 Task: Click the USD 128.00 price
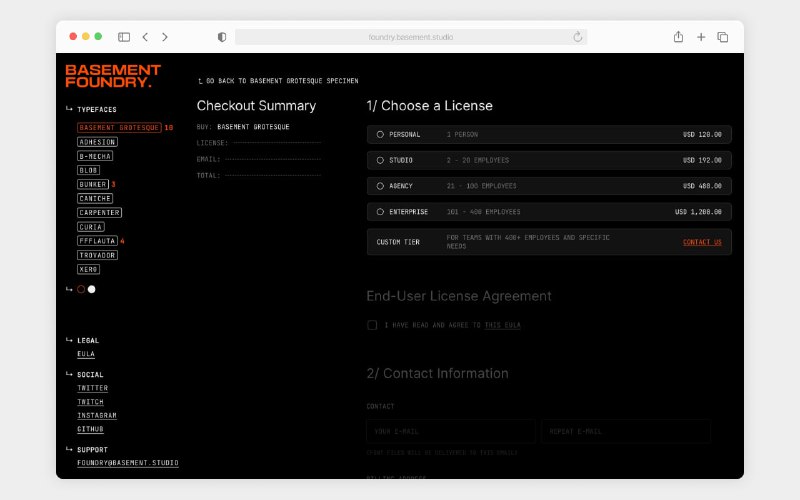(702, 135)
